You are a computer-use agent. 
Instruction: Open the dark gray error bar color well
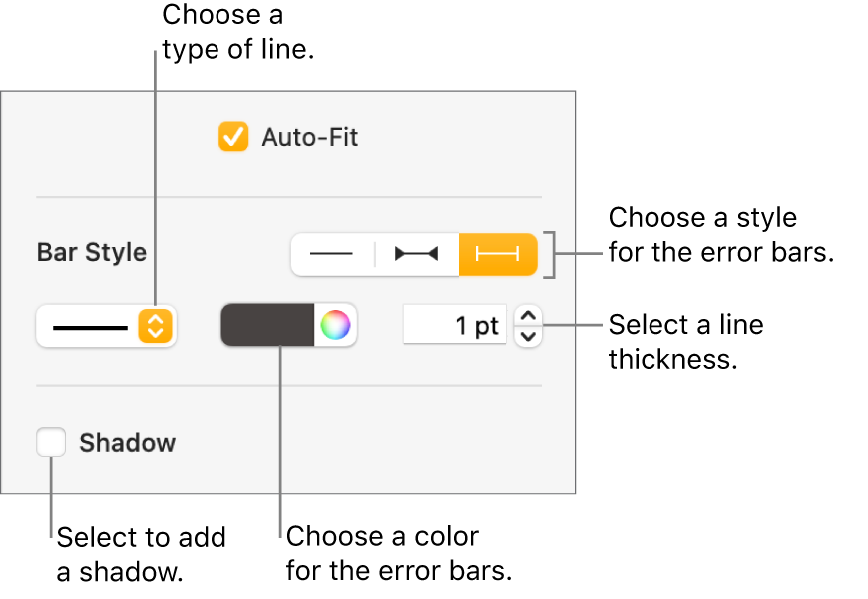267,326
